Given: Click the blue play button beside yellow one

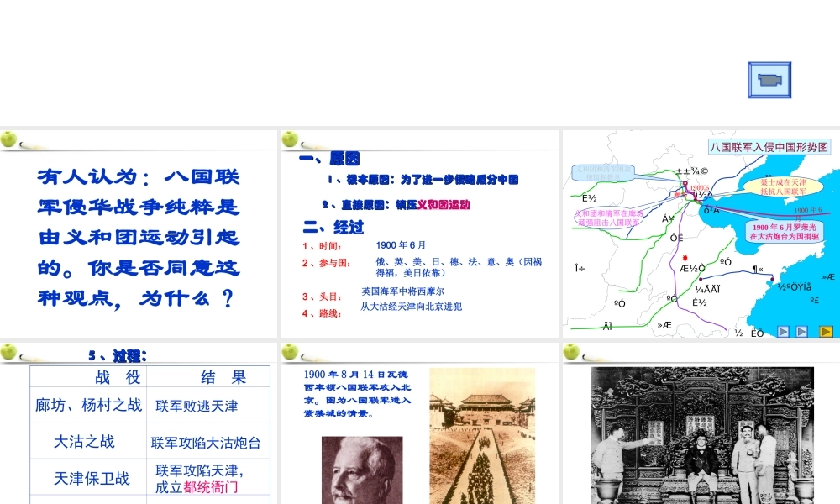Looking at the screenshot, I should pos(802,332).
